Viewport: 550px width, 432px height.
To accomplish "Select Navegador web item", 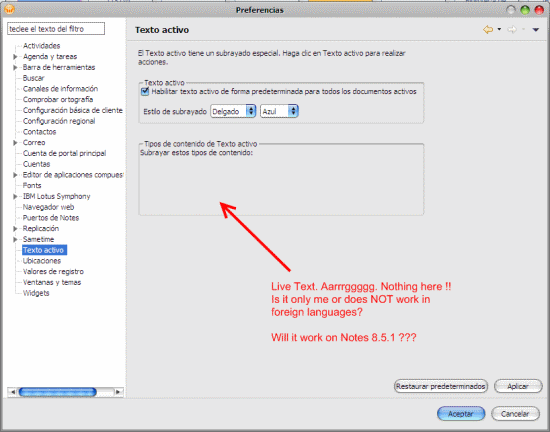I will click(48, 207).
